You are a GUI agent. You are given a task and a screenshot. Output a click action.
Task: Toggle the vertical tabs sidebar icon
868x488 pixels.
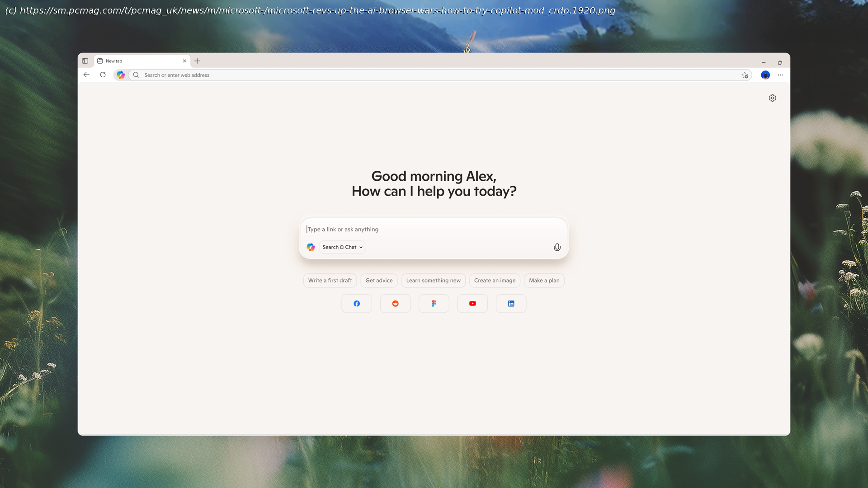point(85,61)
